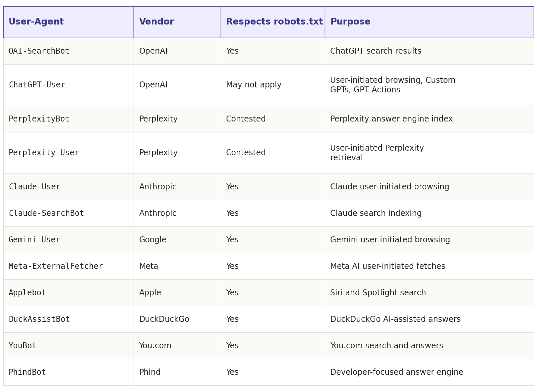This screenshot has height=392, width=537.
Task: Click the Respects robots.txt column header
Action: point(273,22)
